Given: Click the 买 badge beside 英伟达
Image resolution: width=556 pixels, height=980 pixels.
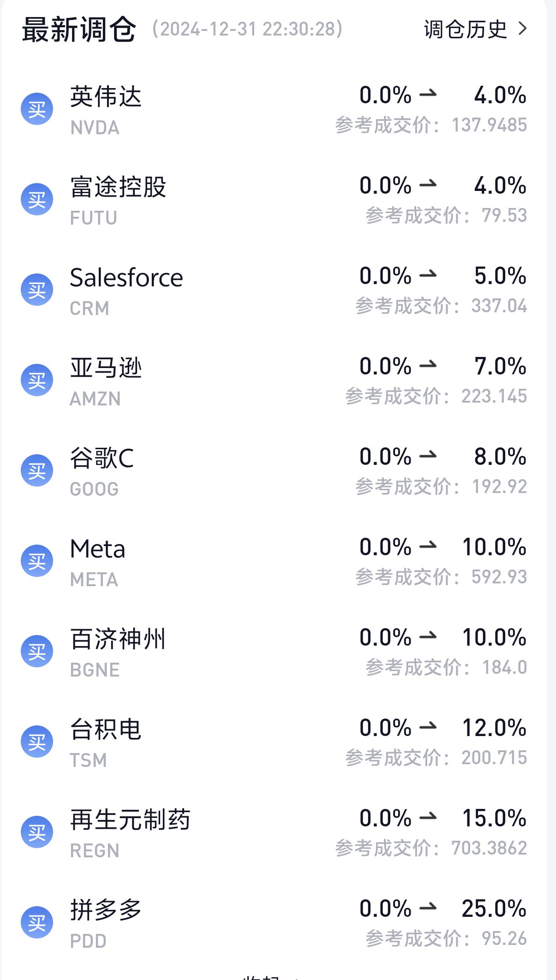Looking at the screenshot, I should coord(37,109).
